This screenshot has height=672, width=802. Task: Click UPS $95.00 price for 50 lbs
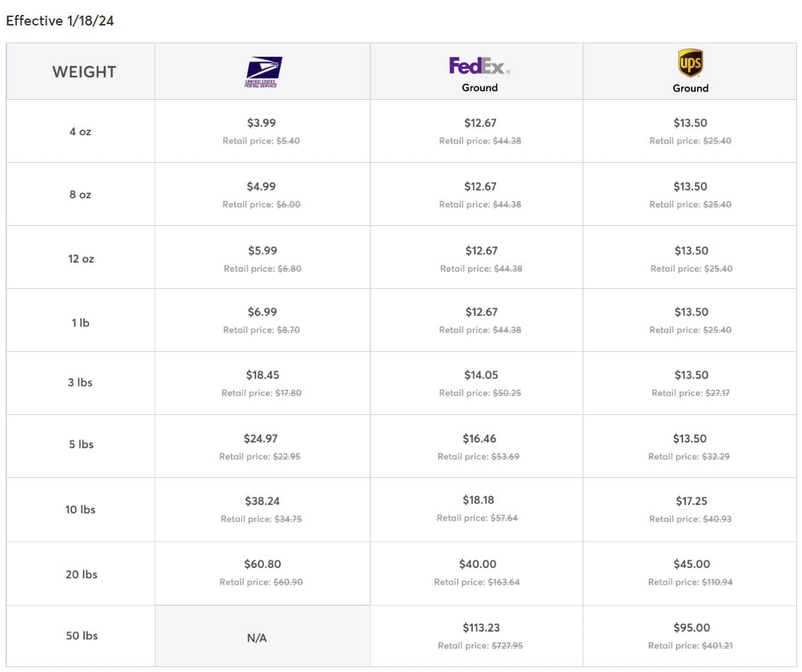[x=691, y=628]
